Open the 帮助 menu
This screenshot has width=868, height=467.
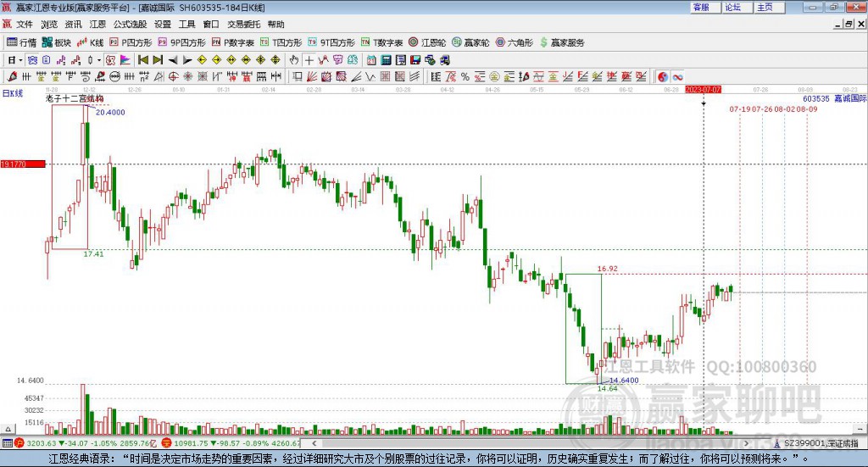(x=275, y=25)
